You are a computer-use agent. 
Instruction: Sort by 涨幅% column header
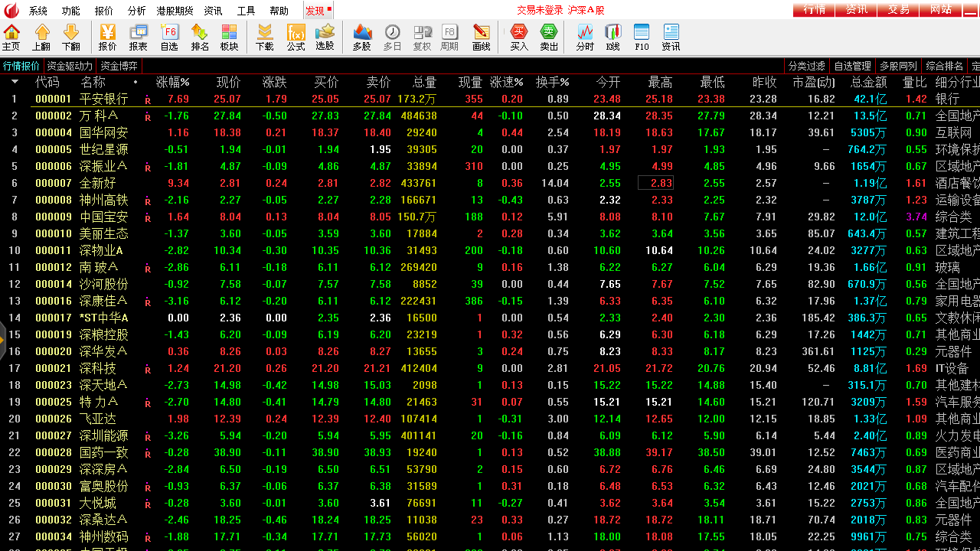coord(173,82)
